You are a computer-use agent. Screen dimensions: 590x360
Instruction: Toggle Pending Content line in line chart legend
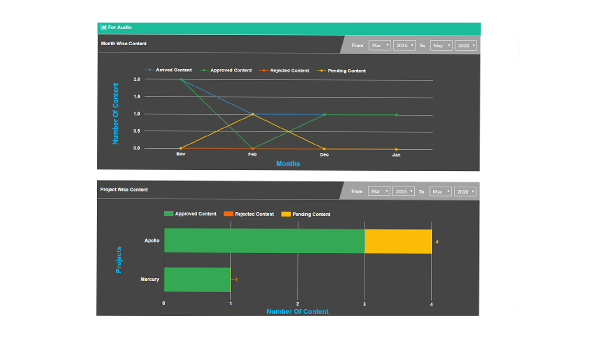click(342, 71)
